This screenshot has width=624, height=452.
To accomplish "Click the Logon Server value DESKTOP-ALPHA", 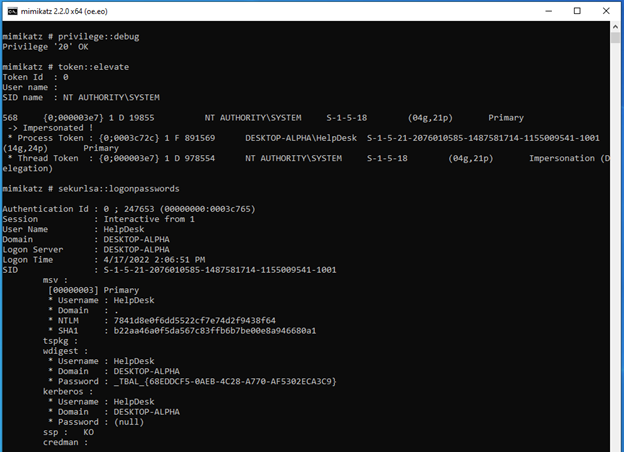I will pyautogui.click(x=136, y=249).
